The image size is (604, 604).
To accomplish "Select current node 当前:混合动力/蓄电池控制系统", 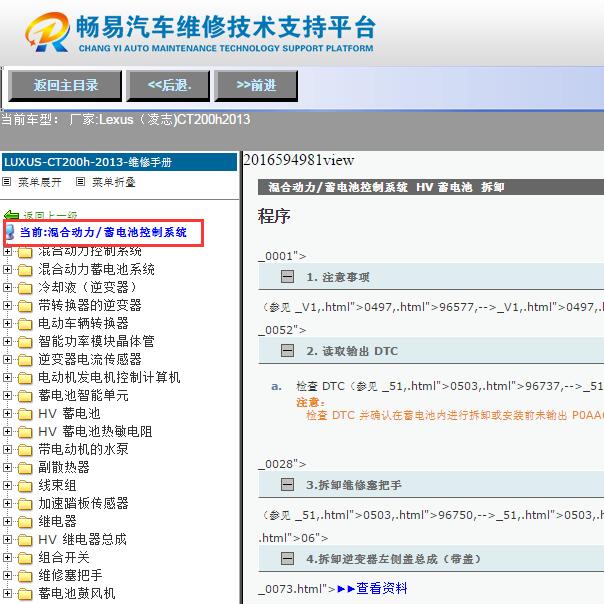I will click(x=103, y=232).
